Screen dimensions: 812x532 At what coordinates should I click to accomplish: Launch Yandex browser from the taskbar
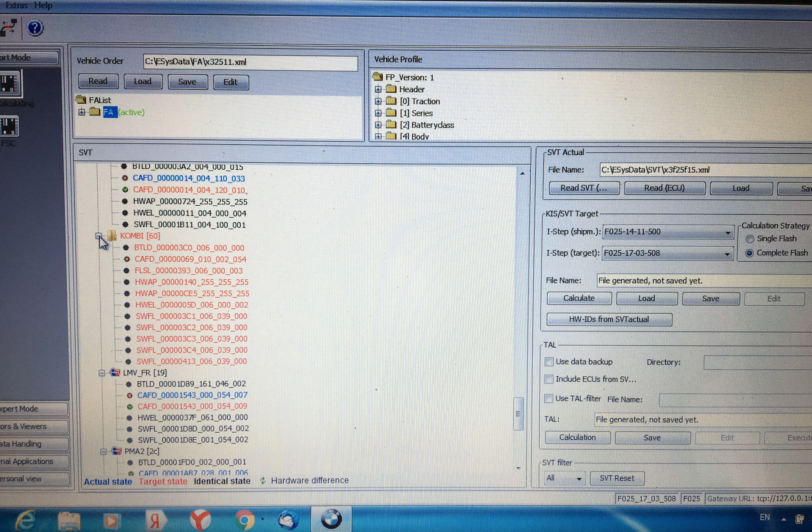click(201, 520)
